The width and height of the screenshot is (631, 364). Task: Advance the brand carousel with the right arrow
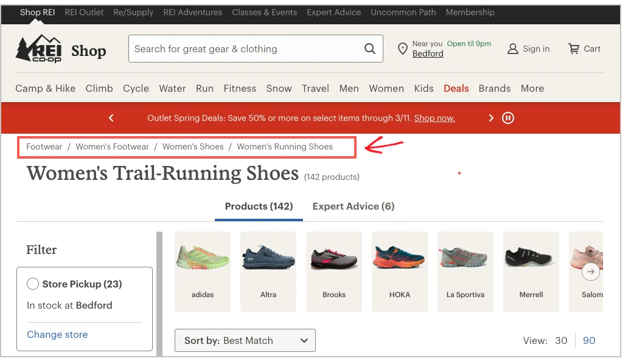coord(590,272)
